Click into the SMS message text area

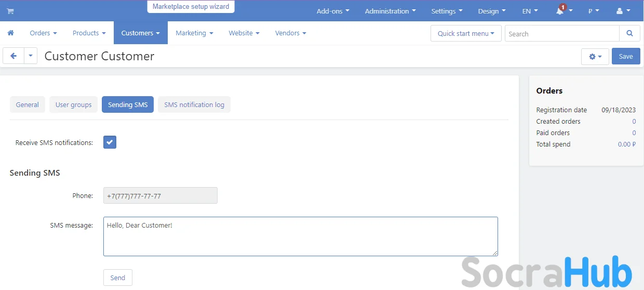300,236
